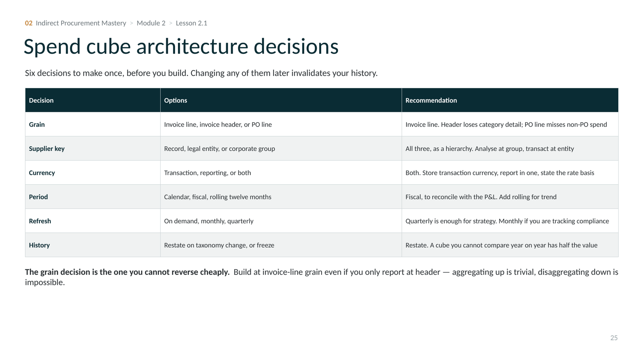
Task: Click the 'Restate on taxonomy change, or freeze' cell
Action: (x=281, y=245)
